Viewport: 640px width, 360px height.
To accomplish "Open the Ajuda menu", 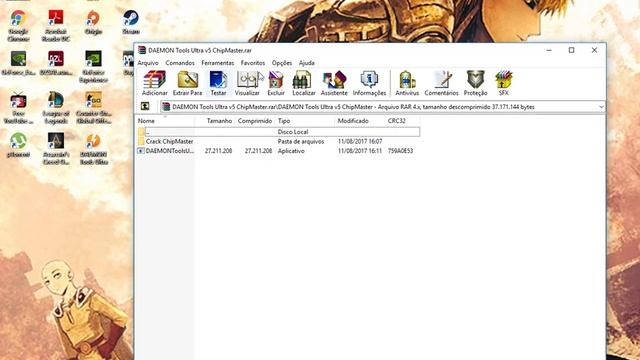I will pos(307,63).
